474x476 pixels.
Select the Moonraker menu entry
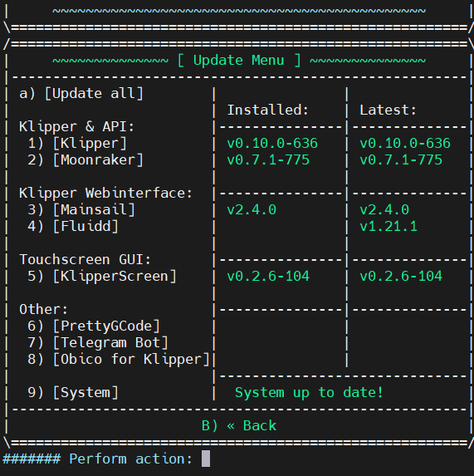tap(86, 160)
